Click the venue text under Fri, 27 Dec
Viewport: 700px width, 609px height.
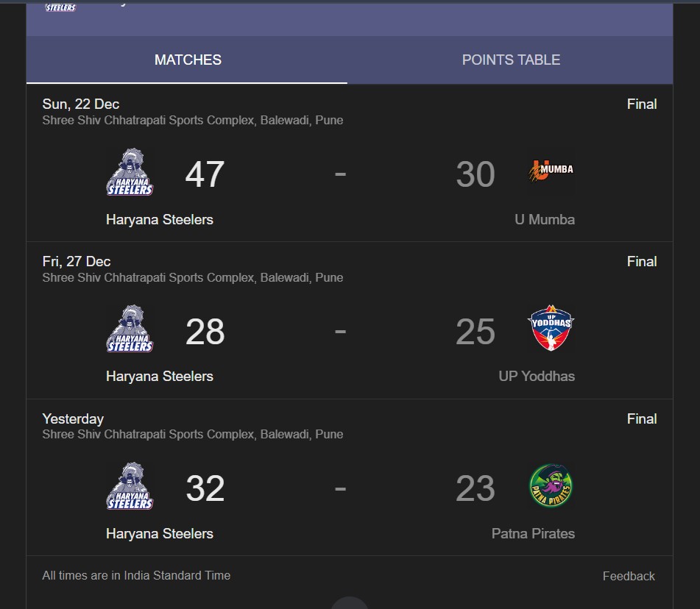[x=193, y=277]
